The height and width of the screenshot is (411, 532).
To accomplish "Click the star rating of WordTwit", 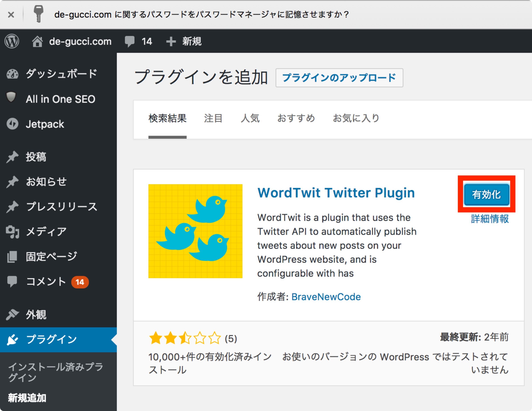I will [185, 338].
